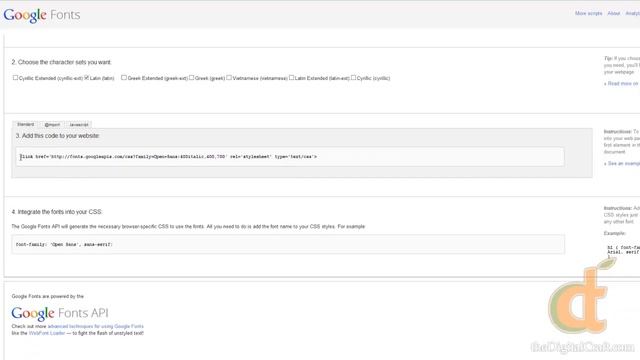Click the link href embed code field

(x=290, y=157)
